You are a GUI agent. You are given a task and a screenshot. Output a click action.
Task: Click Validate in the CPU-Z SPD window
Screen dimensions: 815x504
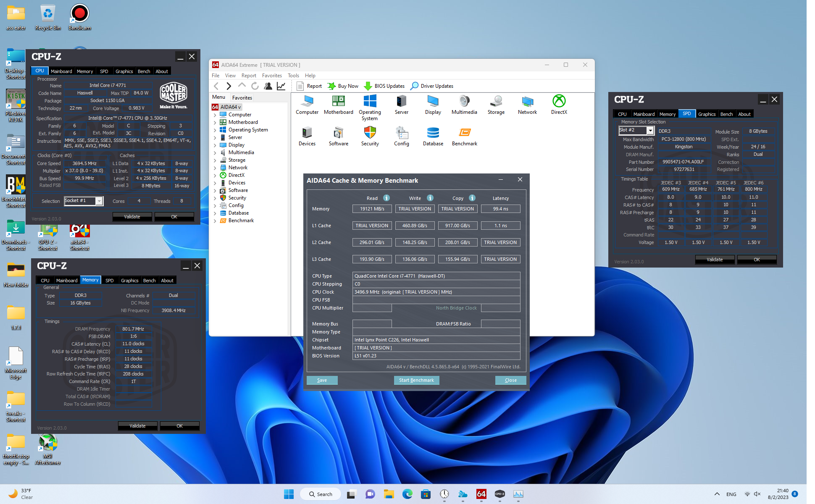[x=715, y=260]
